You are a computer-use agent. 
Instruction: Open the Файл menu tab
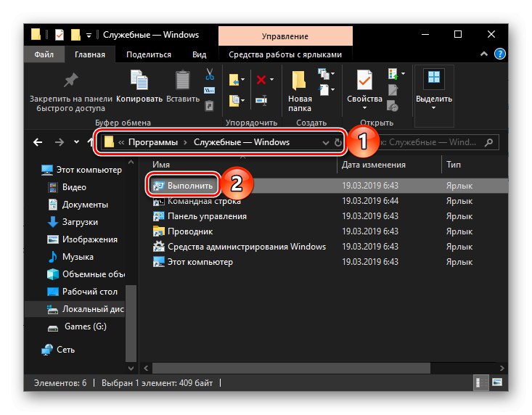tap(44, 54)
